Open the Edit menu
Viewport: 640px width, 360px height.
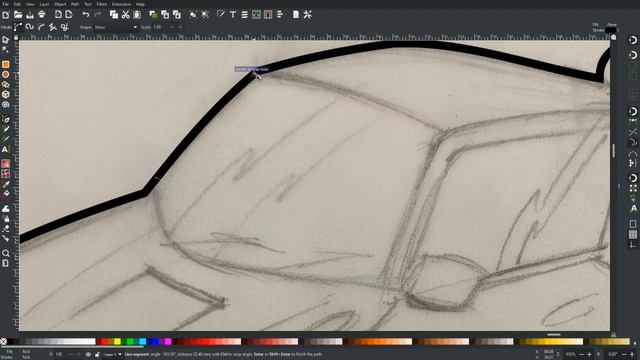pos(18,4)
